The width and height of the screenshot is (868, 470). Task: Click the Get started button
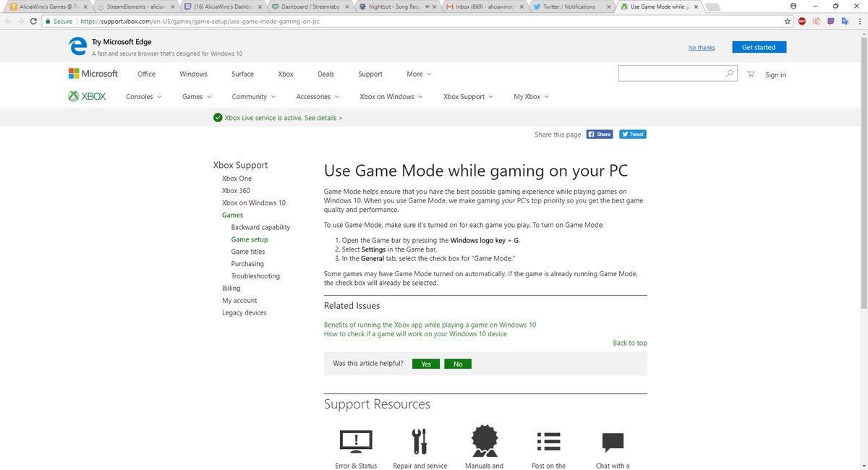click(x=759, y=47)
